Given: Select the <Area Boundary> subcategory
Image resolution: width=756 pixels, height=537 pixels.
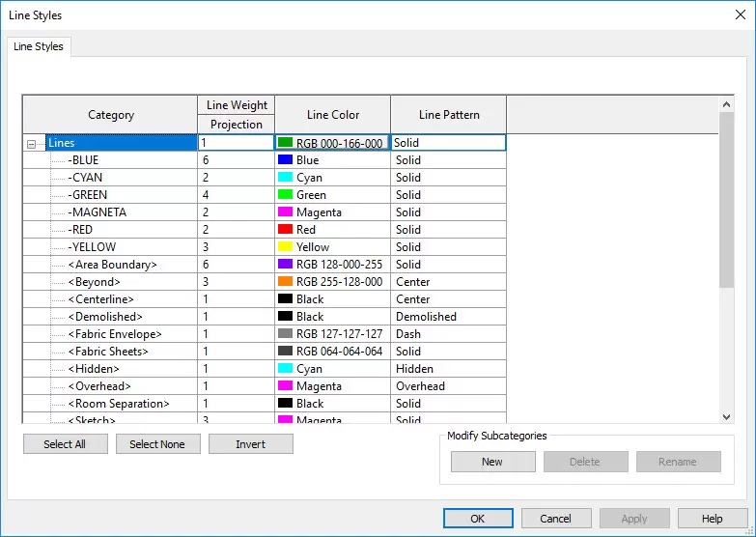Looking at the screenshot, I should 112,265.
